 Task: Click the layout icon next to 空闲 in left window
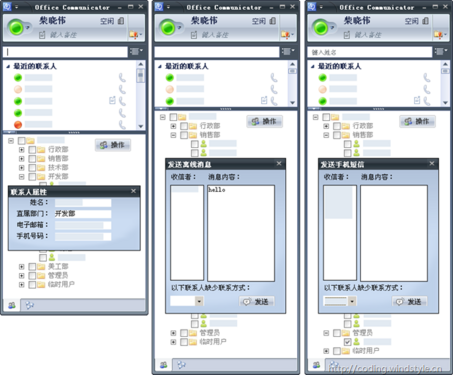pos(121,21)
